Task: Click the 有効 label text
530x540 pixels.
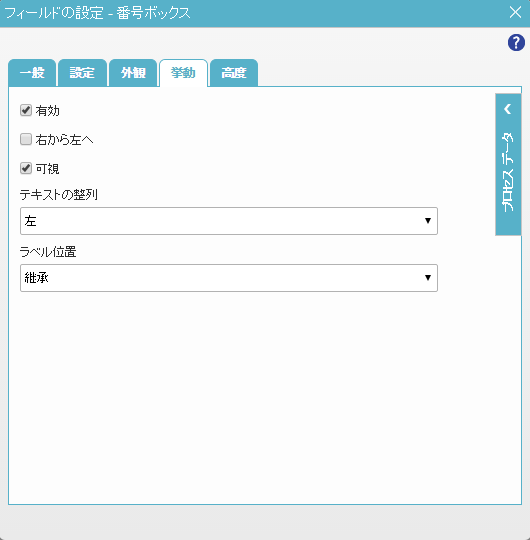Action: (x=48, y=111)
